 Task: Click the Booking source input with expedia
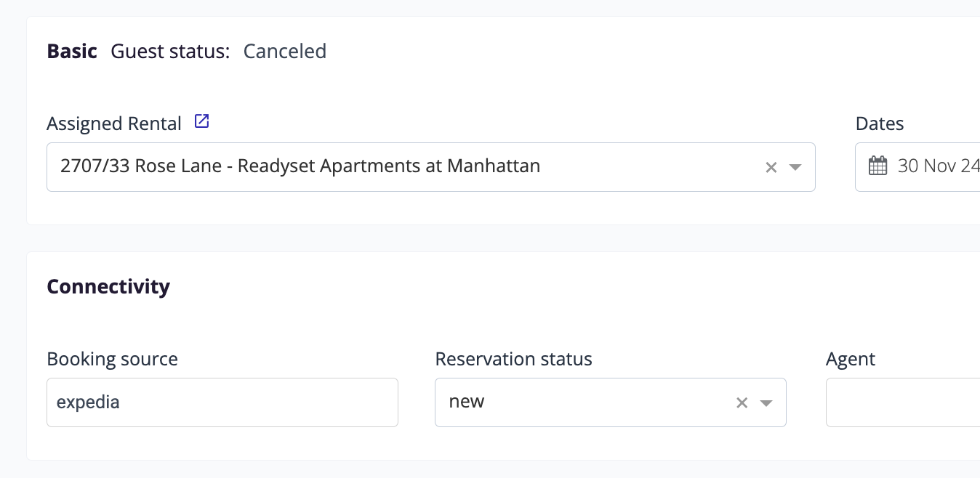click(x=222, y=402)
